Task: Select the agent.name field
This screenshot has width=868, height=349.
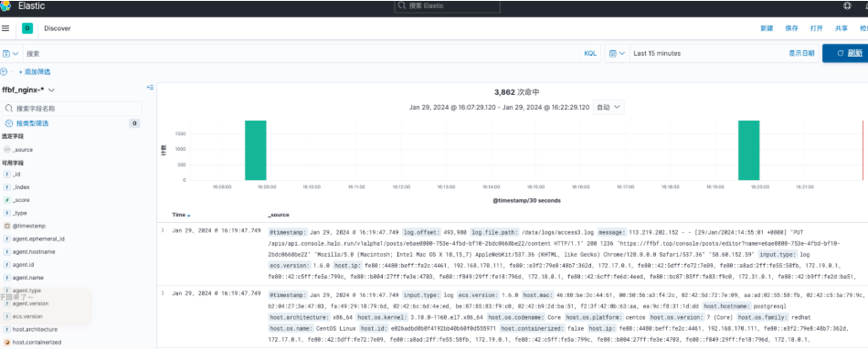Action: point(28,278)
